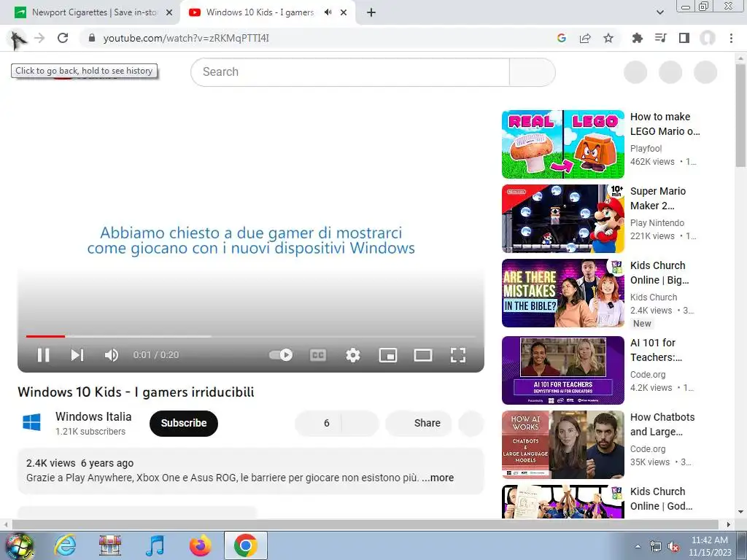Open a new browser tab
The width and height of the screenshot is (747, 560).
[371, 12]
